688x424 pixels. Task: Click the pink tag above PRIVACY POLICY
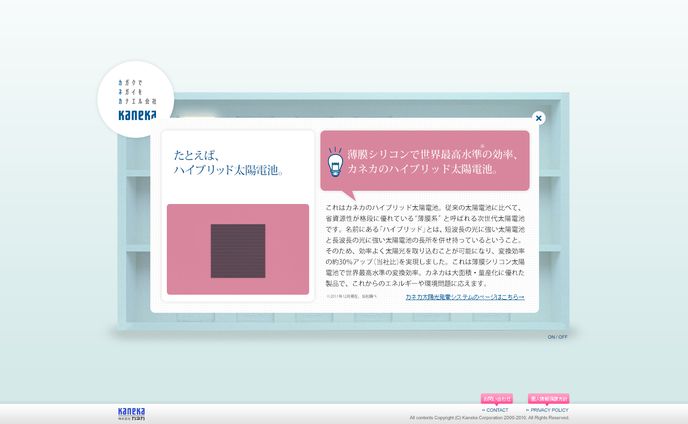(548, 399)
